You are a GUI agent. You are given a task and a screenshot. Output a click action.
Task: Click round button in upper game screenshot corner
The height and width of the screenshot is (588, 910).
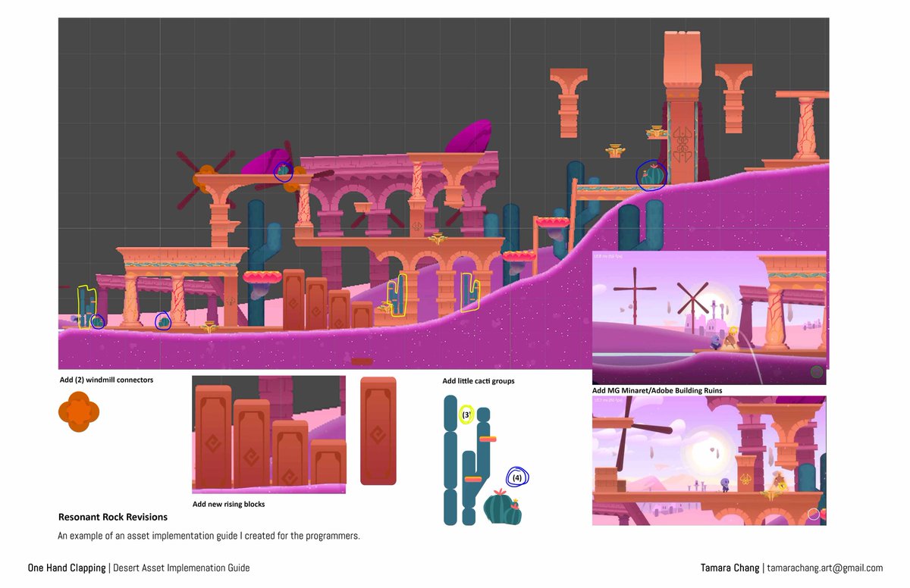click(817, 372)
